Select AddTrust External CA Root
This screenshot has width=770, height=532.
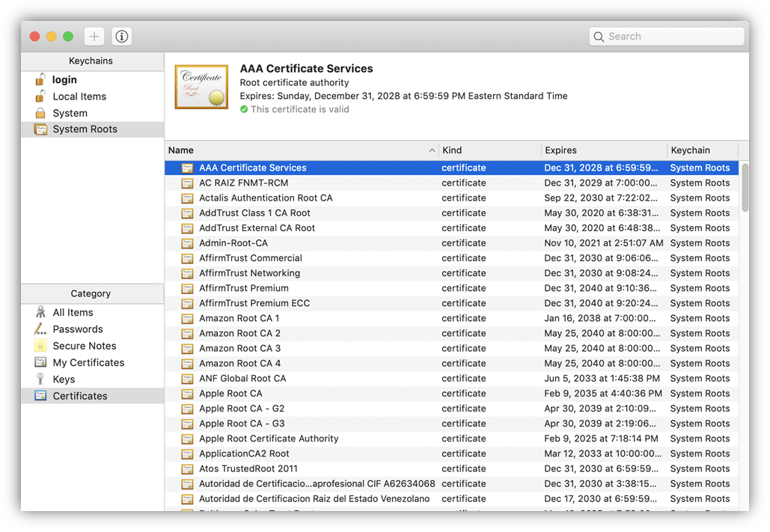click(x=451, y=228)
